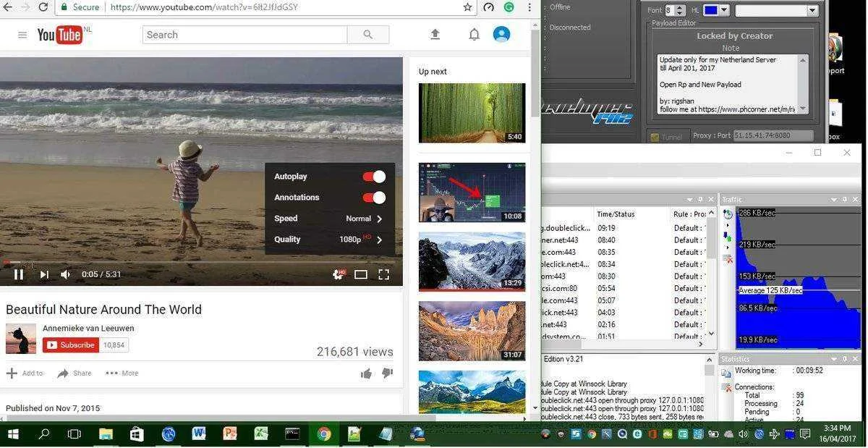
Task: Click the copy icon in Statistics panel
Action: [x=726, y=373]
